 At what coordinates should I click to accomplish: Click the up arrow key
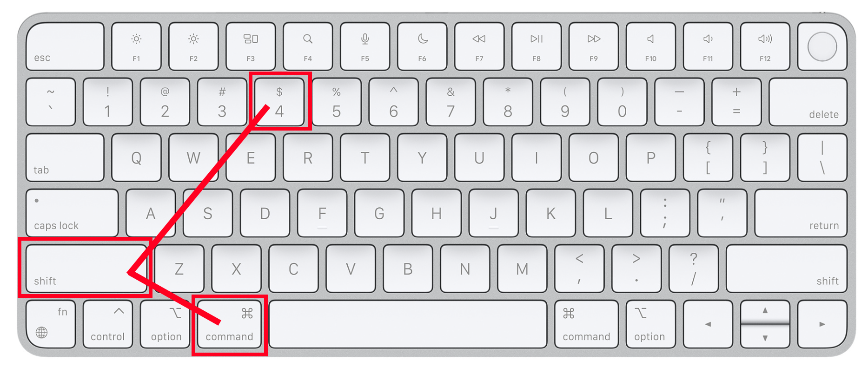[765, 311]
